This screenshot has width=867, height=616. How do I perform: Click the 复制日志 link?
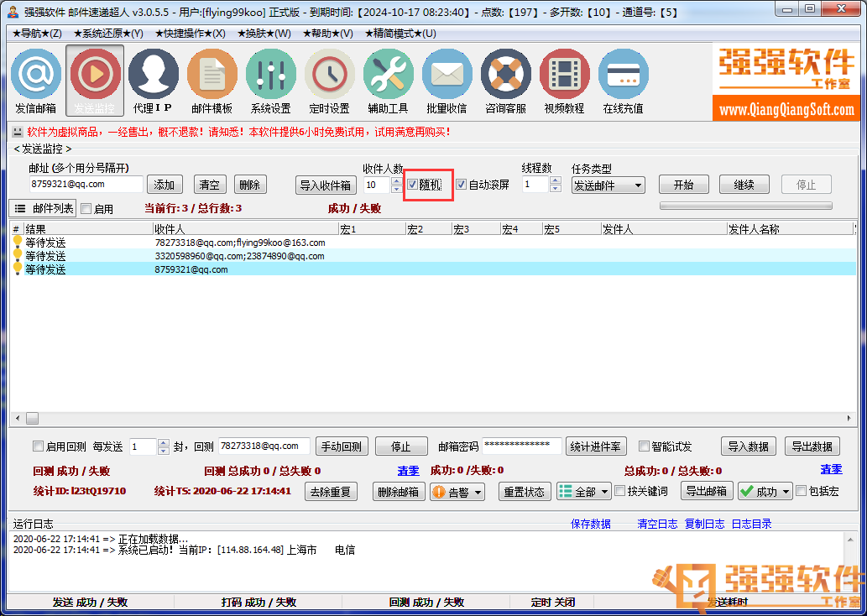(704, 524)
